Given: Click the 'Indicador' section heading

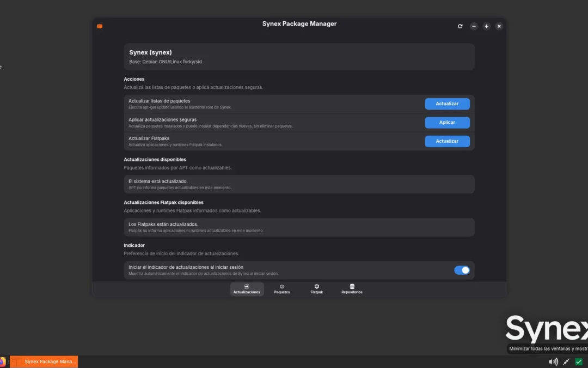Looking at the screenshot, I should click(x=134, y=245).
